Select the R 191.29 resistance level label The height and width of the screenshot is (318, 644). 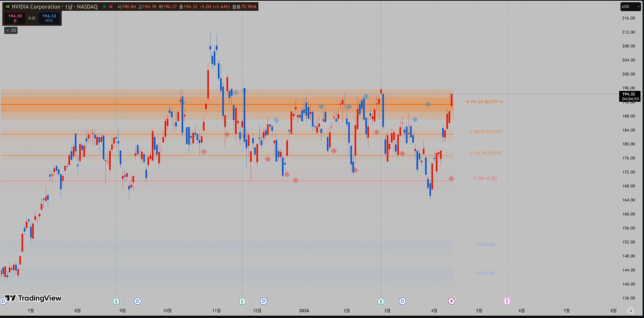pos(485,102)
